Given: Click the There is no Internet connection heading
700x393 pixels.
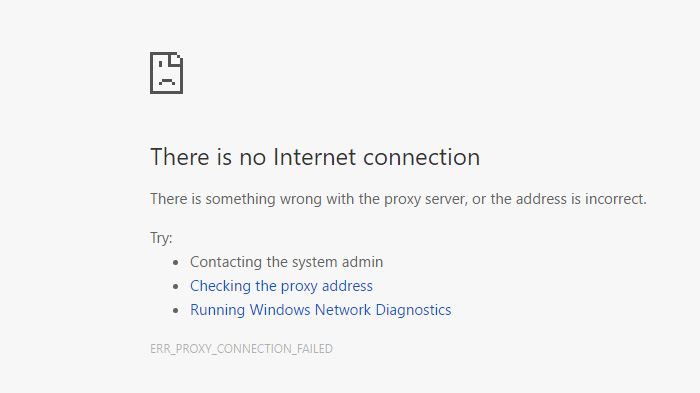Looking at the screenshot, I should point(315,157).
